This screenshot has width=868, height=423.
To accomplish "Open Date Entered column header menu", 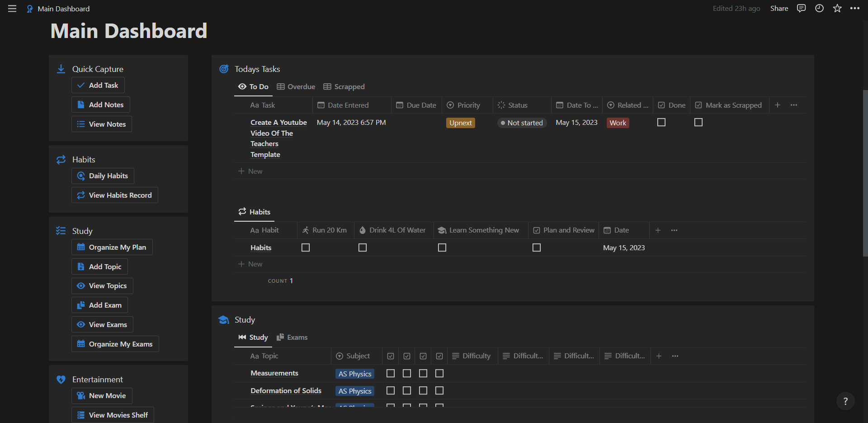I will pyautogui.click(x=352, y=105).
